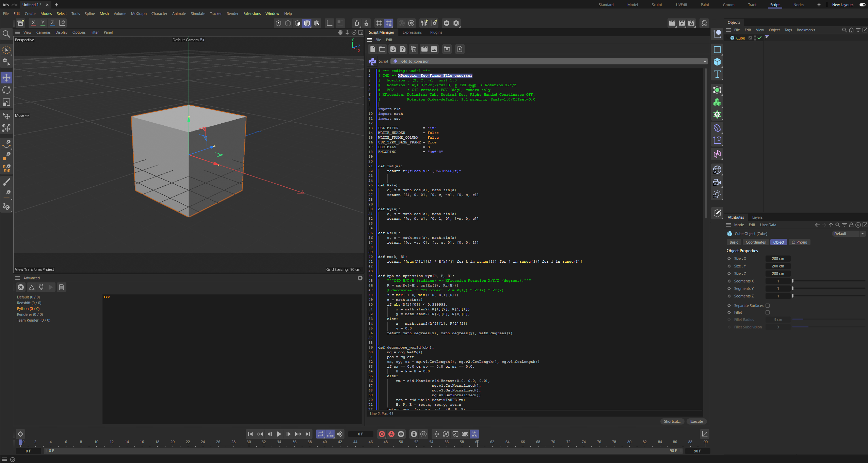
Task: Adjust the Segments Y slider
Action: point(829,289)
